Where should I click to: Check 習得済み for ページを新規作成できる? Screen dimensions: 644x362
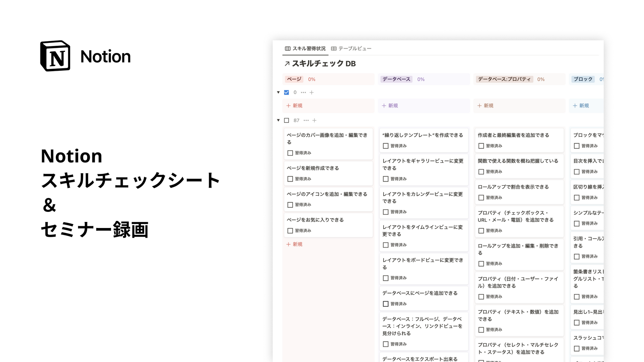click(x=290, y=179)
